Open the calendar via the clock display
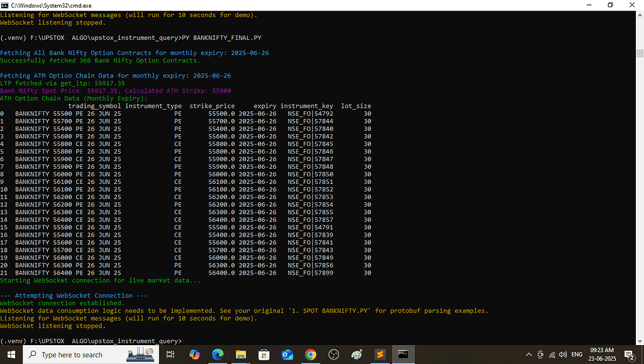Viewport: 644px width, 364px height. 601,355
